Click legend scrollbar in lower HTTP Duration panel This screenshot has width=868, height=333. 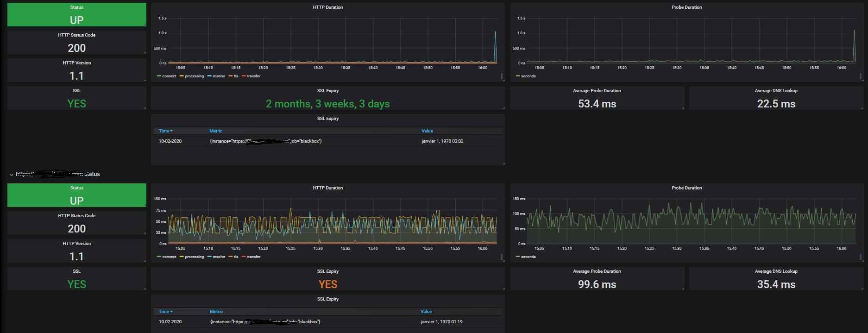pos(502,257)
